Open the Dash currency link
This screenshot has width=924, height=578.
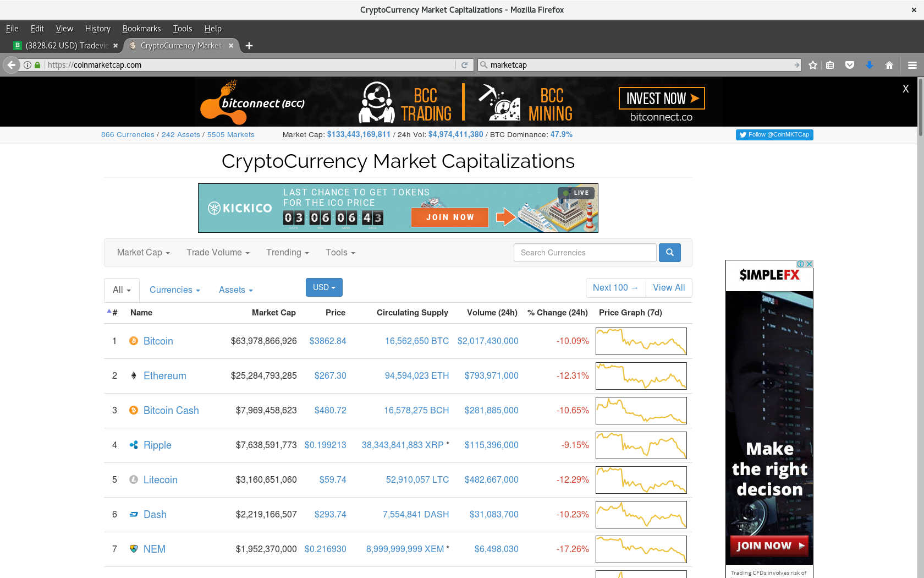coord(155,515)
